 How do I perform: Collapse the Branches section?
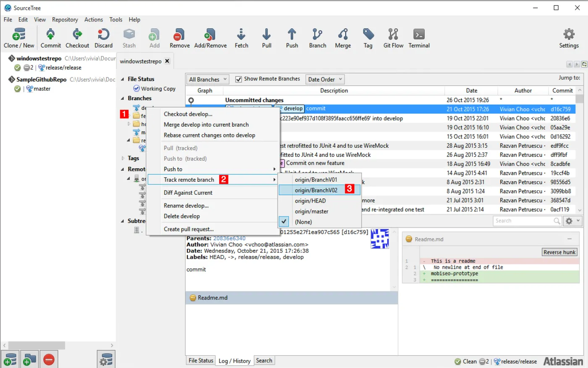[x=123, y=98]
